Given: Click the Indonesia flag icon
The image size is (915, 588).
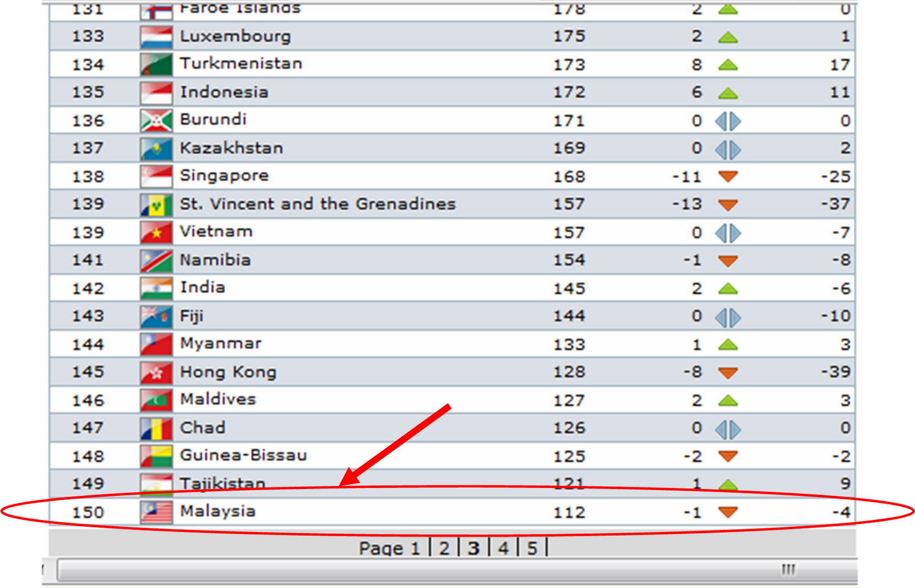Looking at the screenshot, I should pos(156,92).
